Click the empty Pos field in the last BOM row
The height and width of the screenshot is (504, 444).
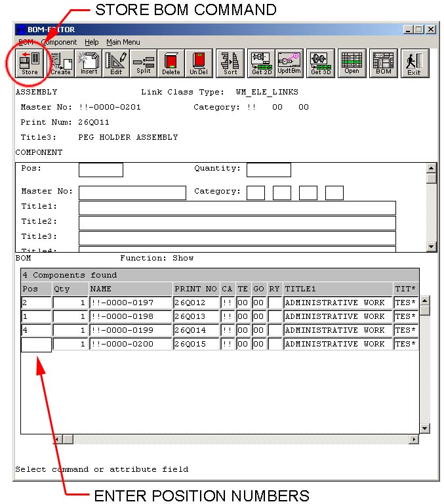36,345
